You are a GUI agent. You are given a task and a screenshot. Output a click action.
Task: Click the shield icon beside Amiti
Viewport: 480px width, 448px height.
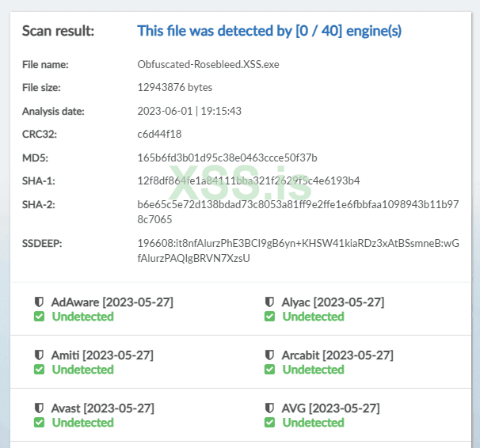pos(38,355)
